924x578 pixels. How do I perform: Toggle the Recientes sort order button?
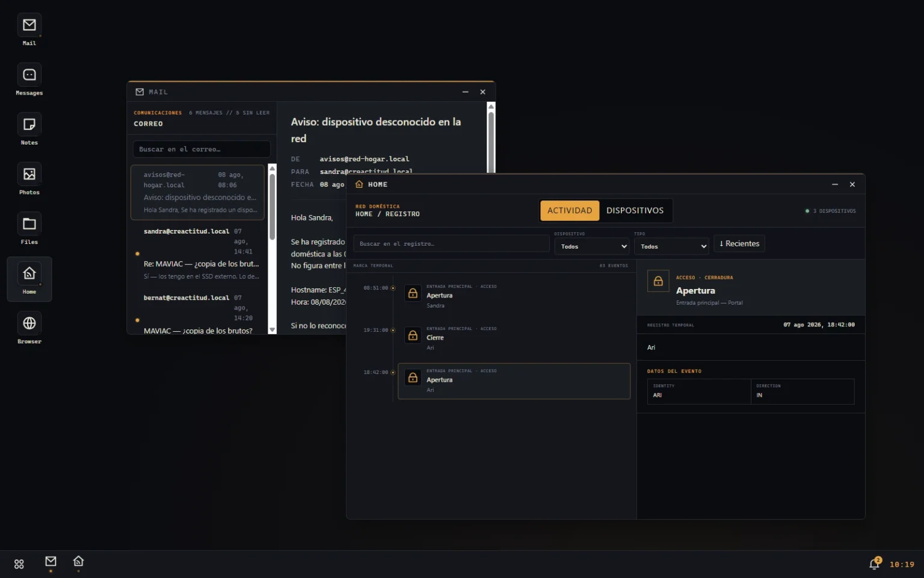[739, 244]
